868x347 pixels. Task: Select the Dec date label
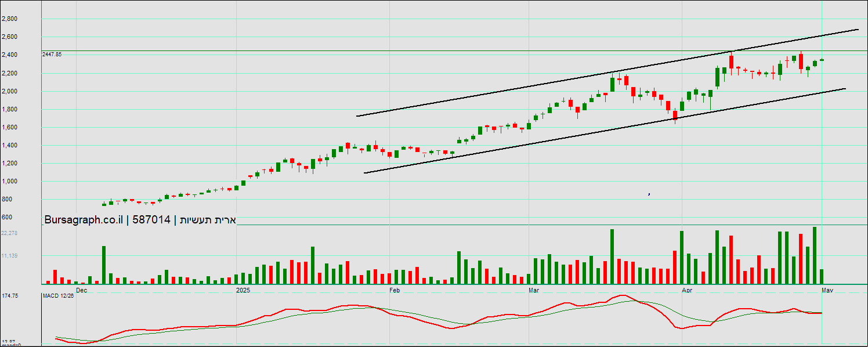[82, 289]
